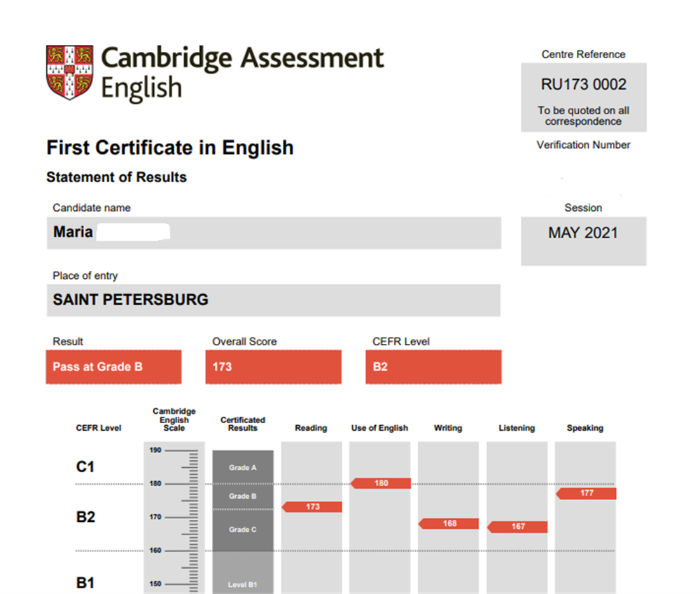The width and height of the screenshot is (700, 594).
Task: Click the 'First Certificate in English' title
Action: pos(170,148)
